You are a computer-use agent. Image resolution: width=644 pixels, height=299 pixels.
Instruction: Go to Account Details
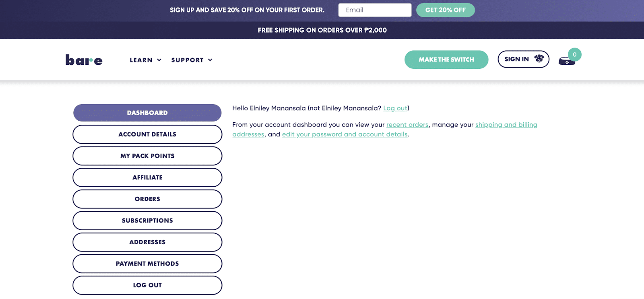tap(147, 134)
